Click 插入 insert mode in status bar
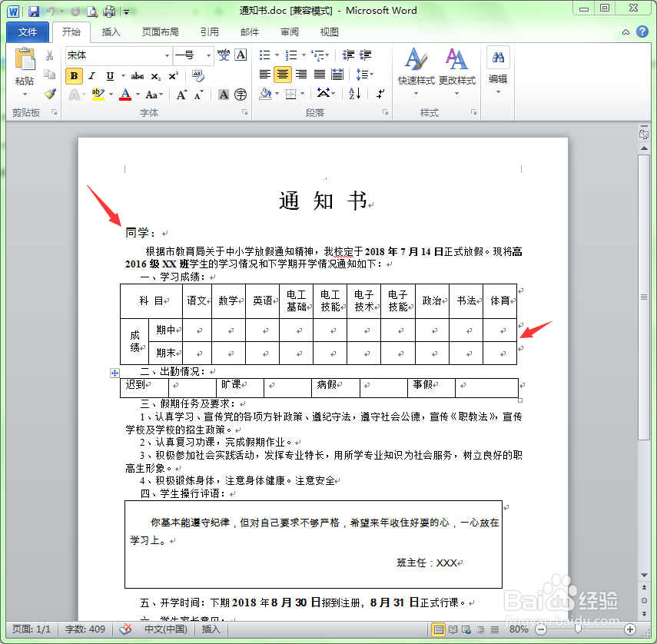 [x=211, y=629]
